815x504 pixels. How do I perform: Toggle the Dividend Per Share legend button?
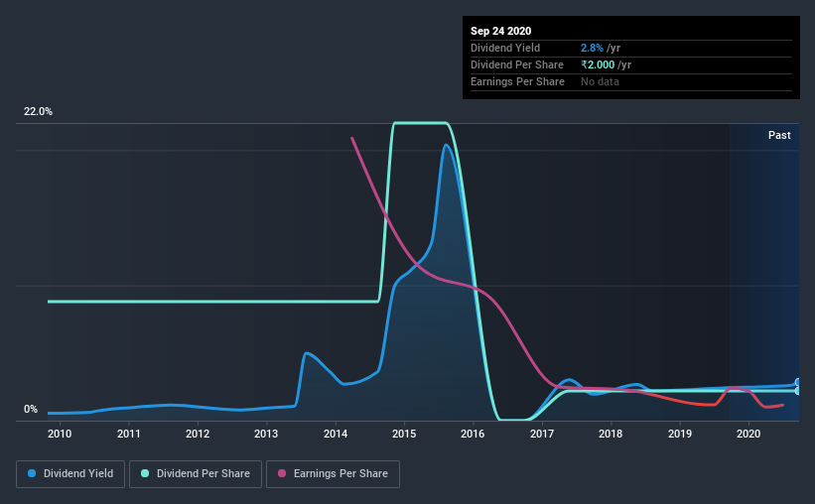tap(196, 474)
